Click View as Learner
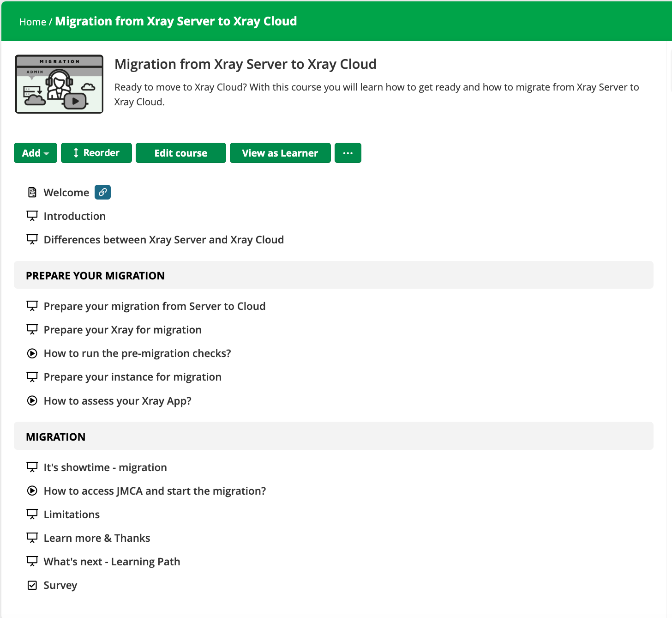Image resolution: width=672 pixels, height=618 pixels. click(280, 153)
